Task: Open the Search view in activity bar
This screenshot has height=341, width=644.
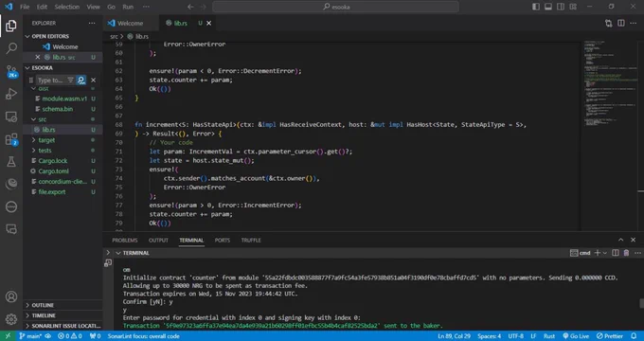Action: [x=11, y=48]
